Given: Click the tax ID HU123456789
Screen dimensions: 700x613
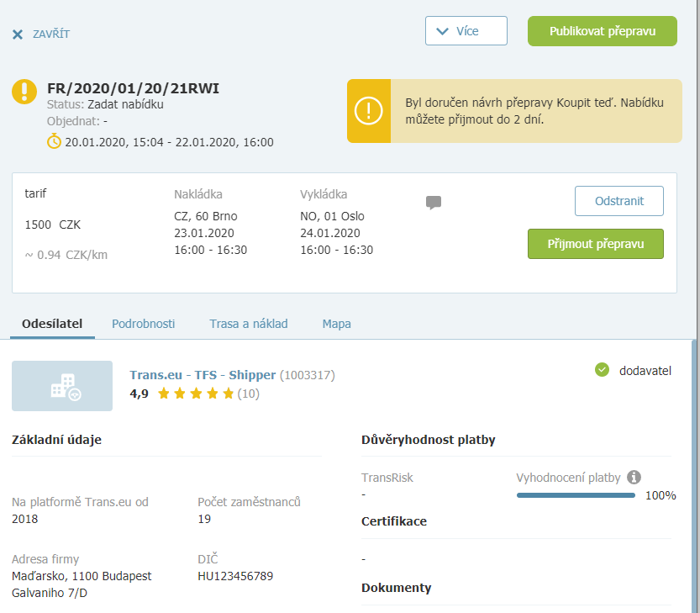Looking at the screenshot, I should pos(235,576).
